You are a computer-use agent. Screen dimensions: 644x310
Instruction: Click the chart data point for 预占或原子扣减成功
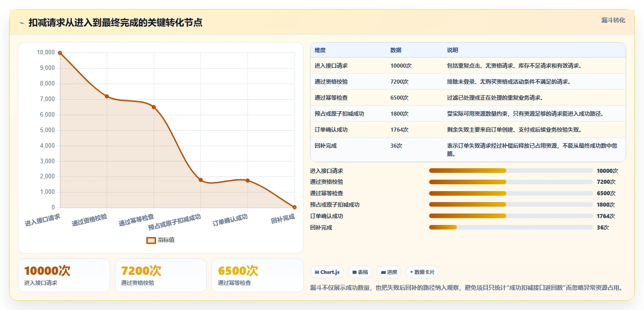coord(200,180)
